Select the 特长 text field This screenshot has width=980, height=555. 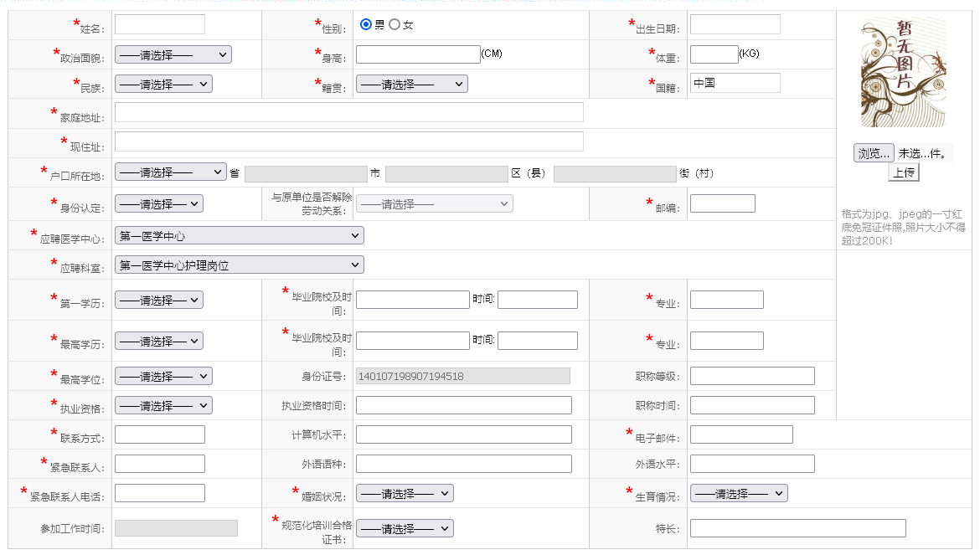(x=797, y=528)
